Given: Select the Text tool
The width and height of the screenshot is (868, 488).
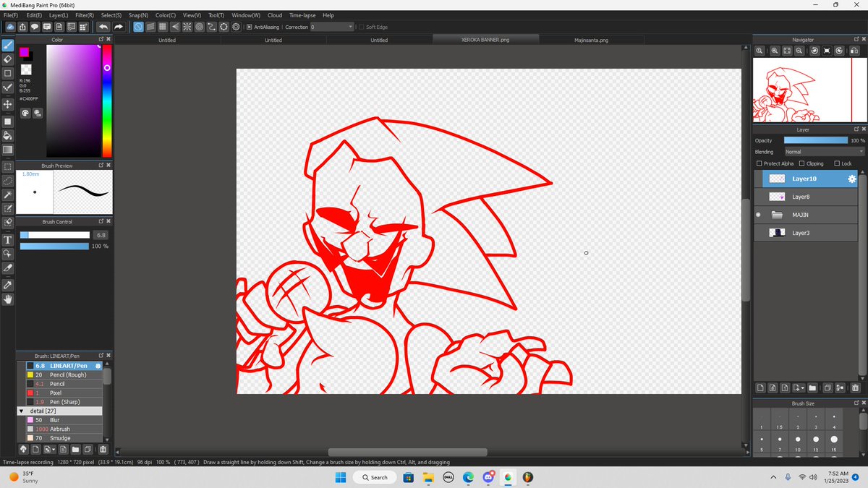Looking at the screenshot, I should (8, 239).
